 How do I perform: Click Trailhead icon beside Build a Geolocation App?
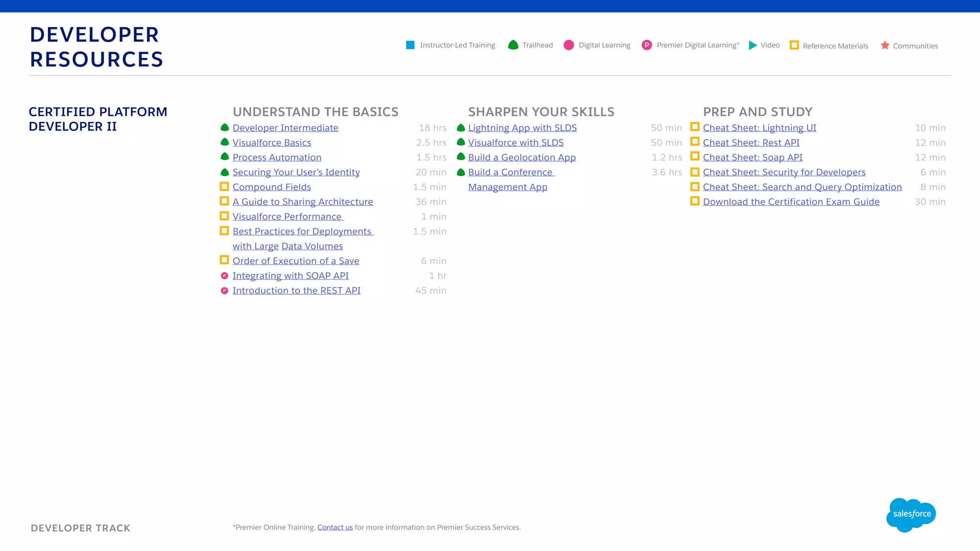tap(461, 157)
